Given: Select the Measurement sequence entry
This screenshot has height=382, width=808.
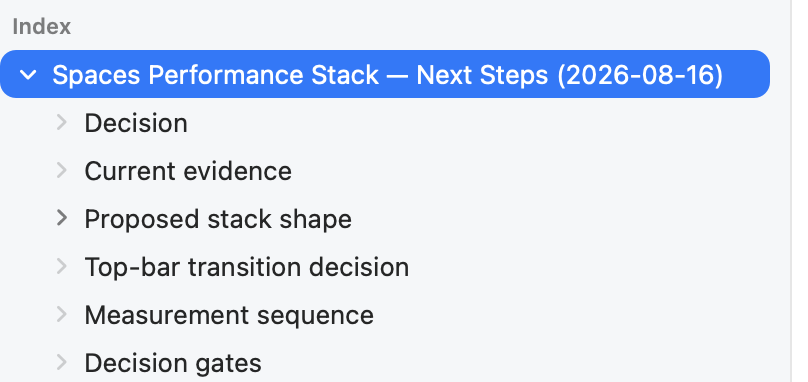Looking at the screenshot, I should 229,315.
